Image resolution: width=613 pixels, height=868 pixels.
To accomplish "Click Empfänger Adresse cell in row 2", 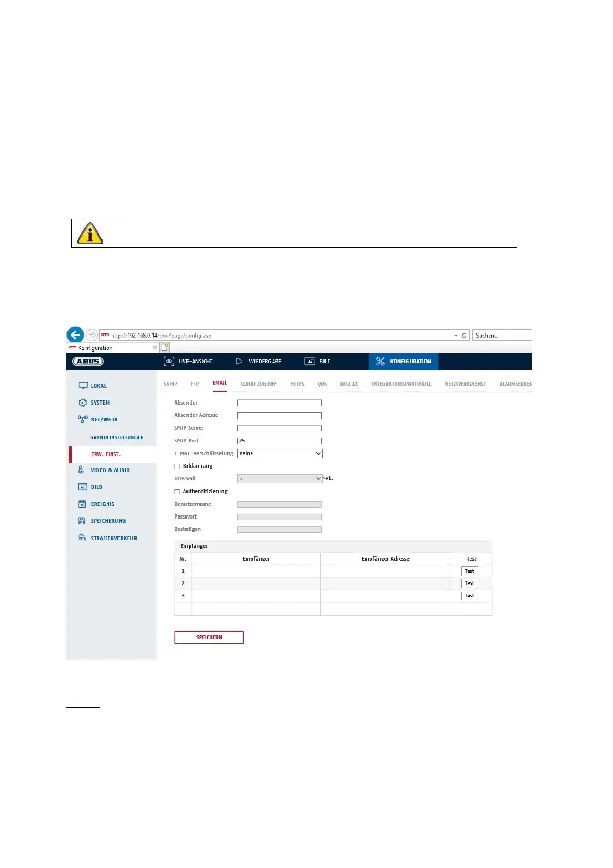I will [x=385, y=583].
